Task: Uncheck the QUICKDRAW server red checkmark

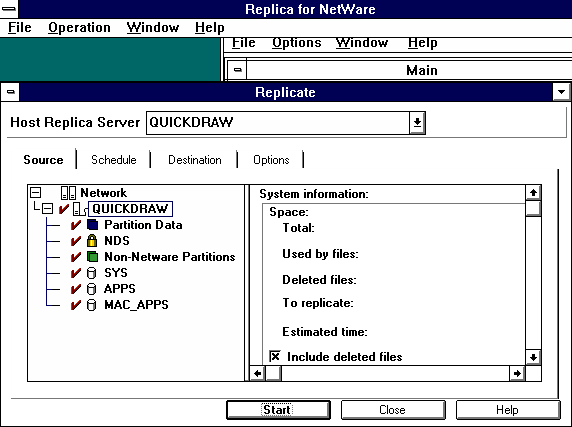Action: (64, 209)
